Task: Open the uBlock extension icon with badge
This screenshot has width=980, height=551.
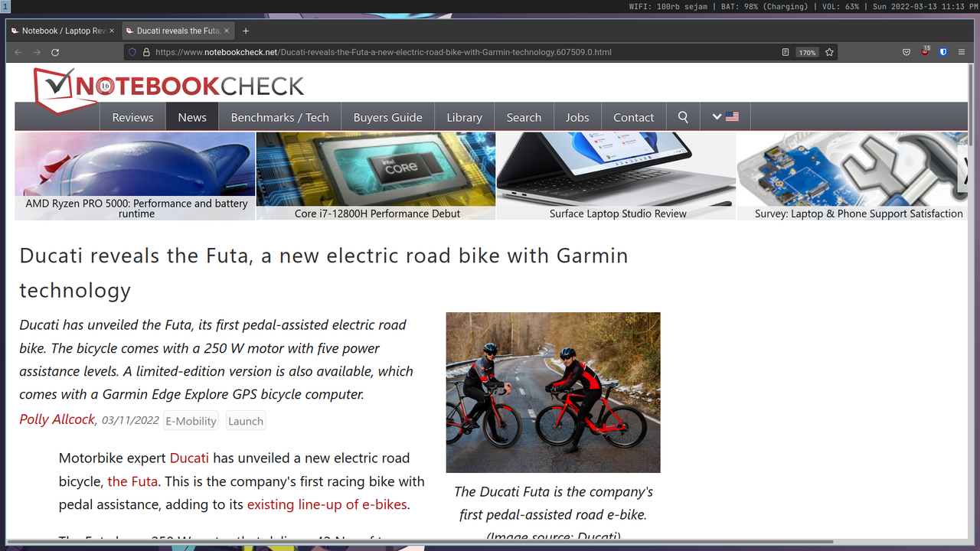Action: click(x=925, y=51)
